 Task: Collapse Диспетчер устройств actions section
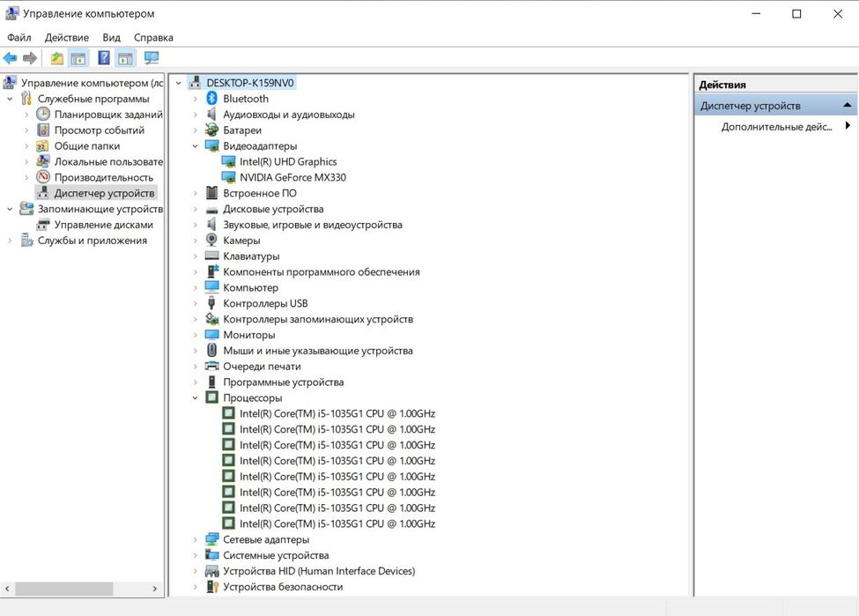point(847,105)
